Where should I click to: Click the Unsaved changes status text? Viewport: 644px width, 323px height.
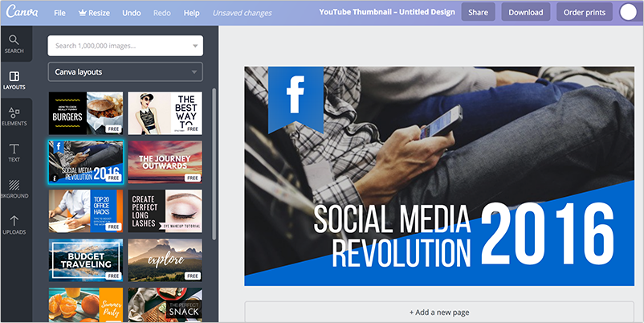coord(242,13)
